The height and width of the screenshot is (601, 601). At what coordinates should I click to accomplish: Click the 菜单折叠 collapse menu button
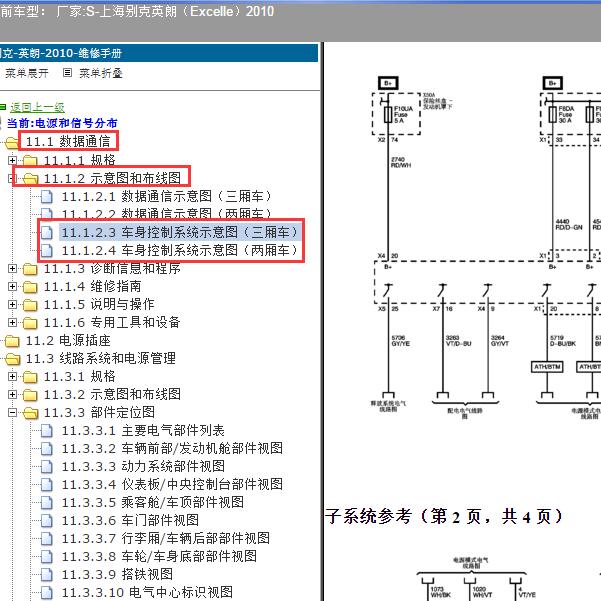click(100, 73)
